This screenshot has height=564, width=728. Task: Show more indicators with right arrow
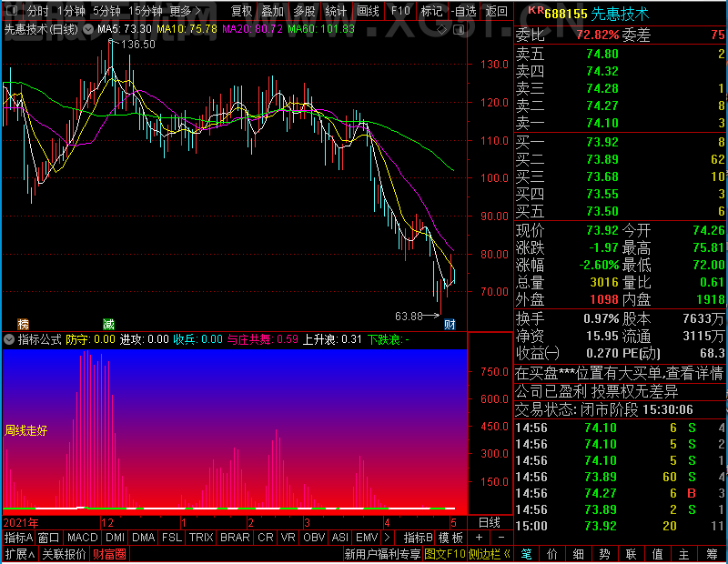coord(387,538)
